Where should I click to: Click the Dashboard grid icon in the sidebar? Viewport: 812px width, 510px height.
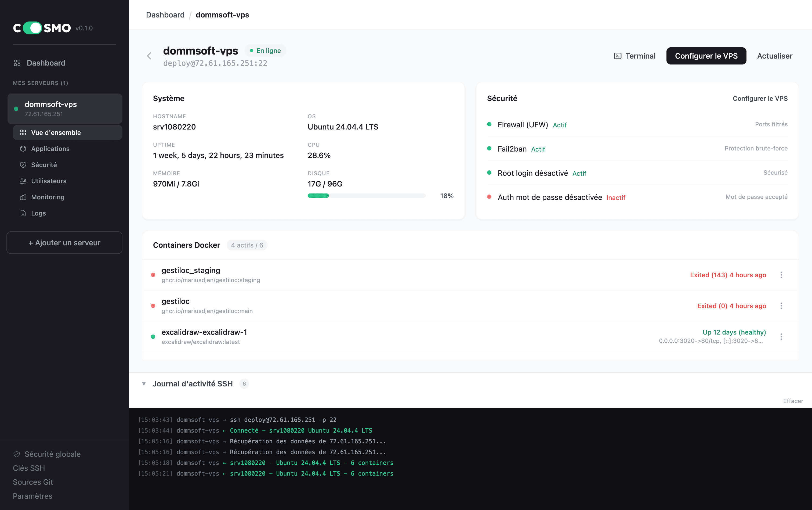pos(17,63)
